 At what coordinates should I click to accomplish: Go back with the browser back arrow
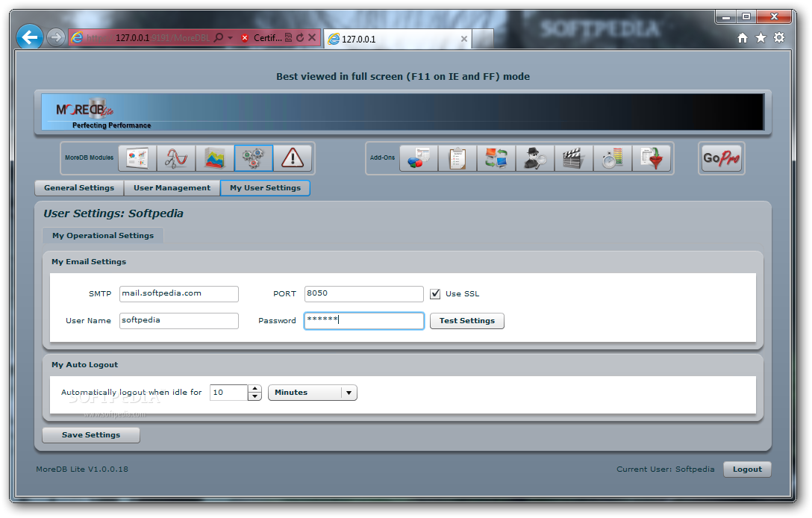[30, 37]
